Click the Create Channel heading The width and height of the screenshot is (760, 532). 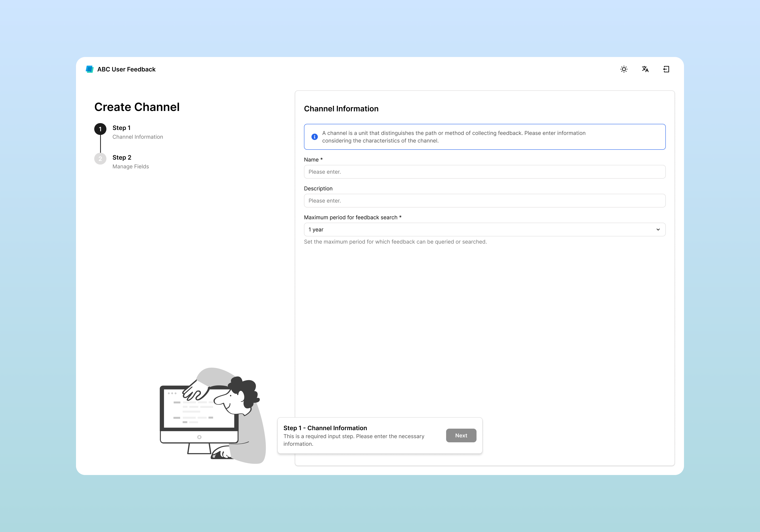click(137, 107)
